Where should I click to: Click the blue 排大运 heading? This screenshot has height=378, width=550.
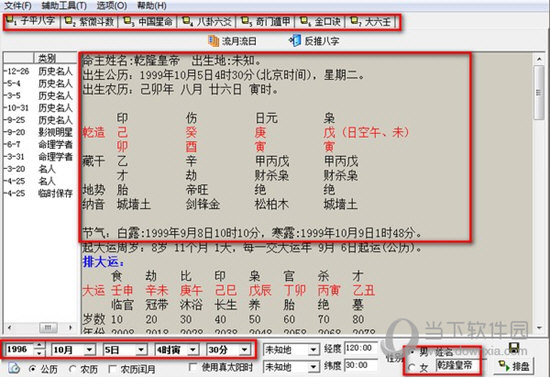coord(104,262)
